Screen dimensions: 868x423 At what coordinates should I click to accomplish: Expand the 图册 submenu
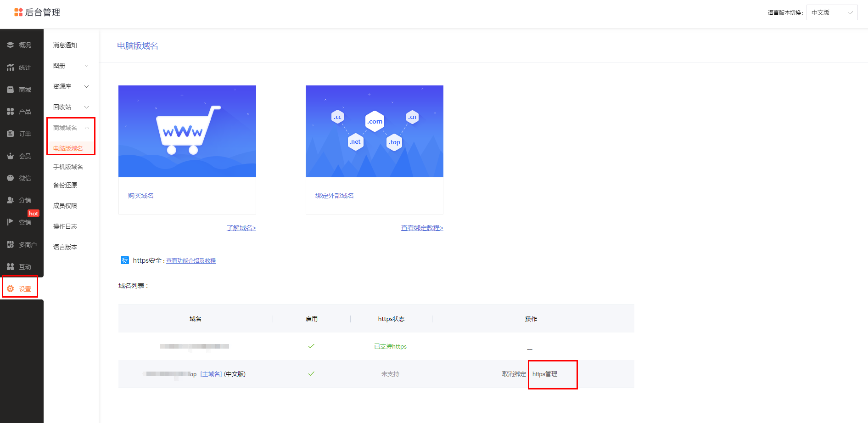(x=86, y=66)
